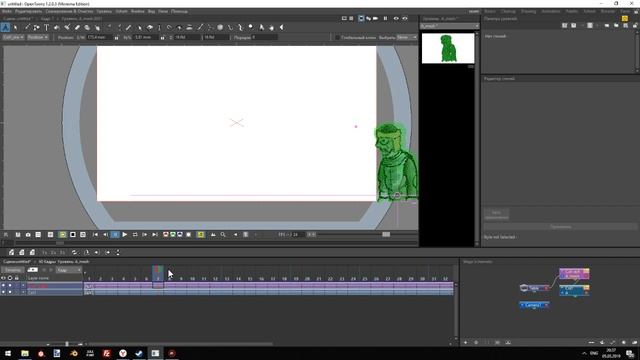Viewport: 640px width, 360px height.
Task: Click the Применить button in style editor
Action: pyautogui.click(x=560, y=227)
